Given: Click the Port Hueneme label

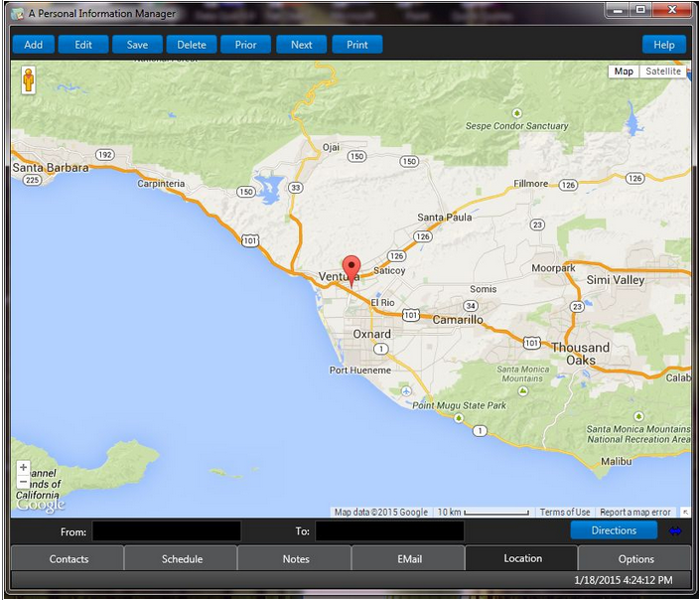Looking at the screenshot, I should [x=359, y=370].
